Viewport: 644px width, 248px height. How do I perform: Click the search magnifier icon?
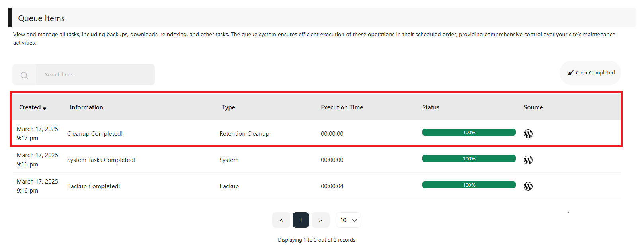click(x=25, y=75)
